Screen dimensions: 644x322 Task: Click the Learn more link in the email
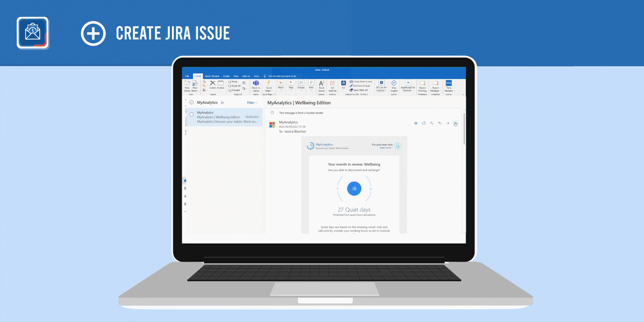[x=386, y=148]
